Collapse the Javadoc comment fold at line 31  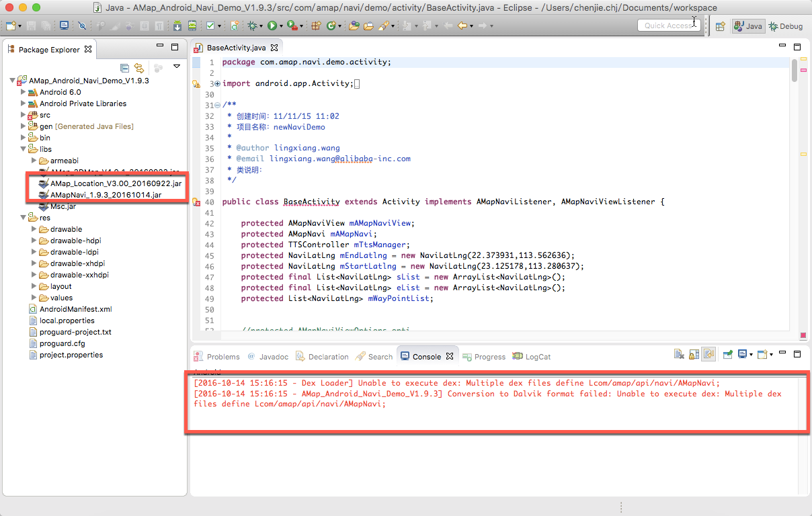point(216,105)
